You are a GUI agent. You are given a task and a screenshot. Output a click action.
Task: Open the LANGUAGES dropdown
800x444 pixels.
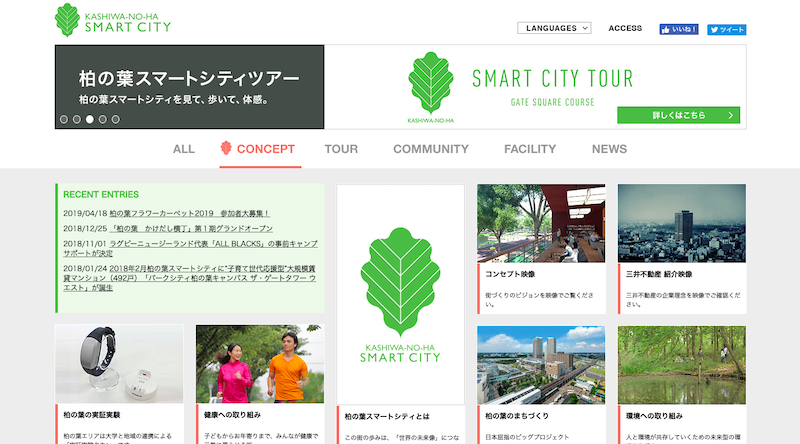click(554, 28)
